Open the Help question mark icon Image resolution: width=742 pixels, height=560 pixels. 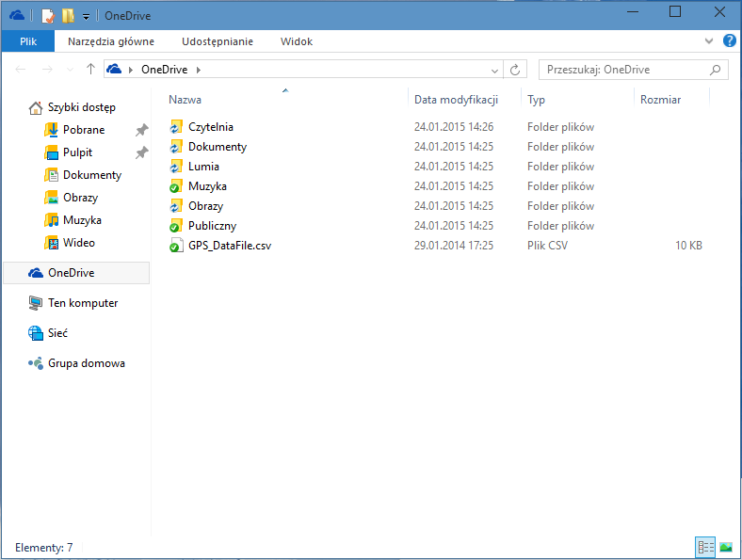click(x=729, y=41)
